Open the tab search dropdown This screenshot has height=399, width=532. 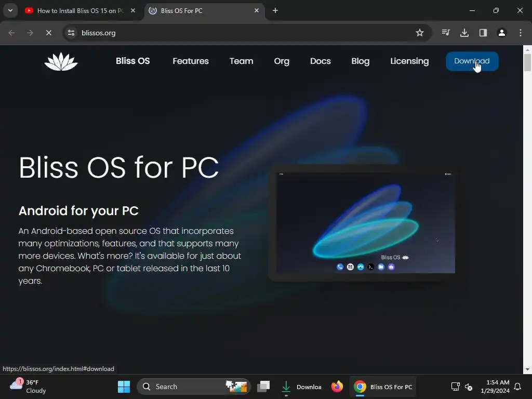[x=10, y=10]
